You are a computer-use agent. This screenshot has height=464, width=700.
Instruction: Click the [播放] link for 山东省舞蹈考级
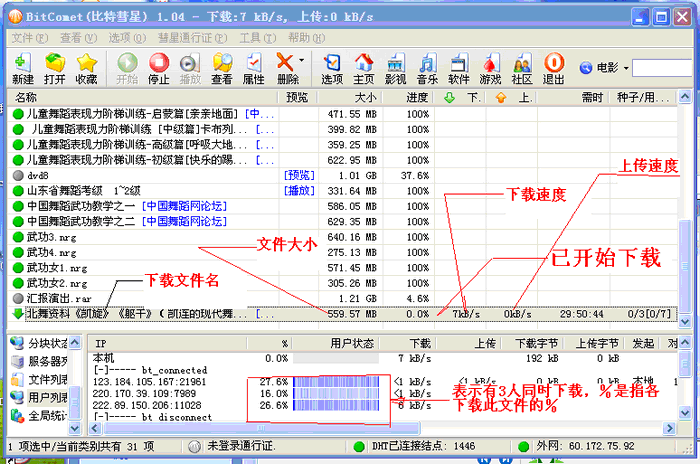tap(299, 191)
